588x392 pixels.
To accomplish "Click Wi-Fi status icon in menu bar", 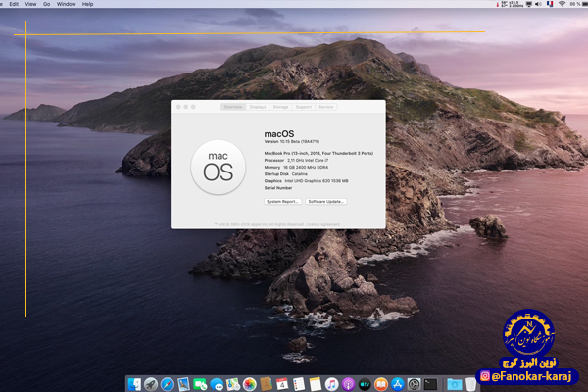I will click(x=562, y=4).
